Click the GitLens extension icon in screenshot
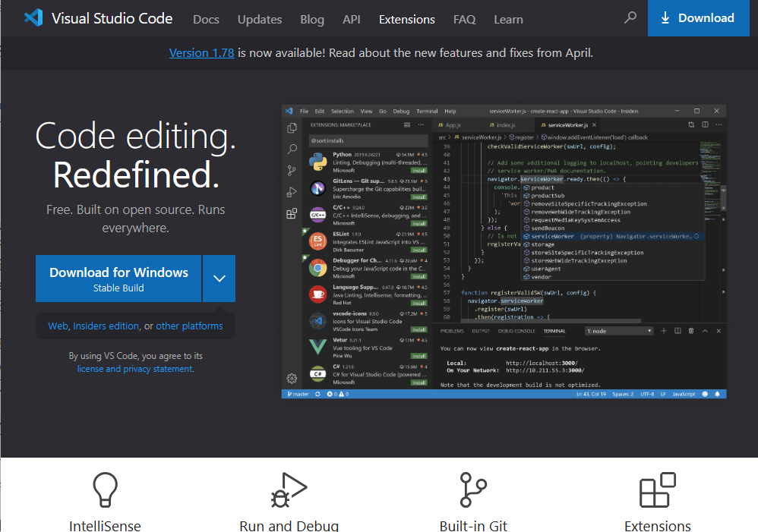 [317, 188]
